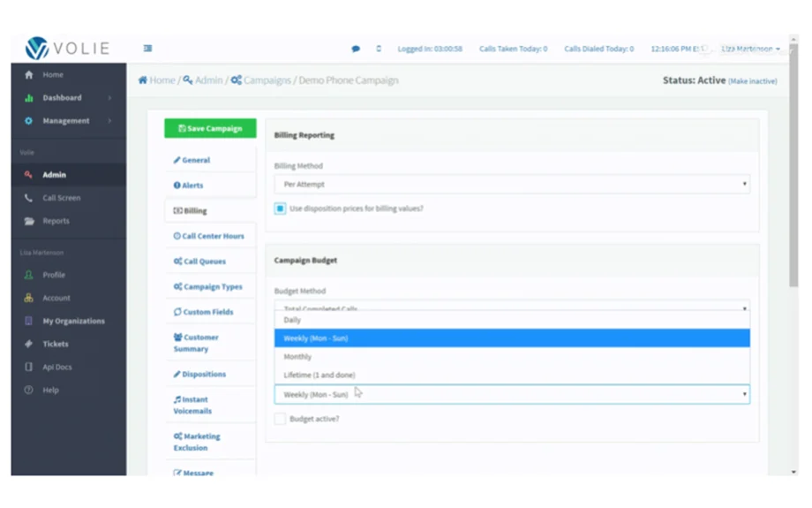
Task: Click the breadcrumb Campaigns gears icon
Action: click(237, 80)
